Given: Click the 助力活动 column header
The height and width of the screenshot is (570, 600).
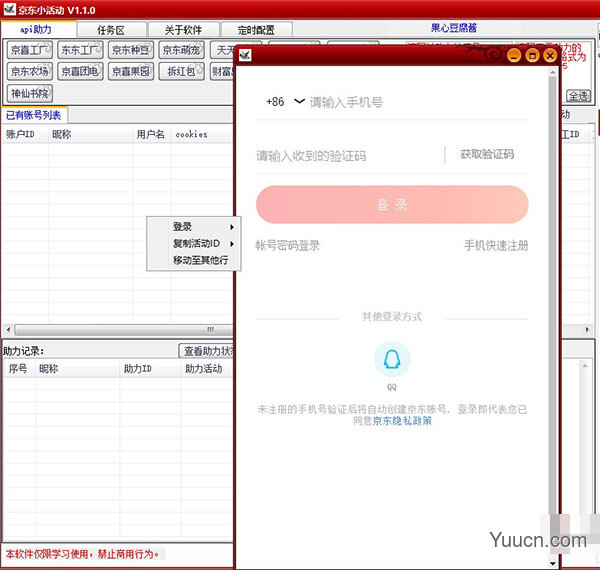Looking at the screenshot, I should click(207, 369).
